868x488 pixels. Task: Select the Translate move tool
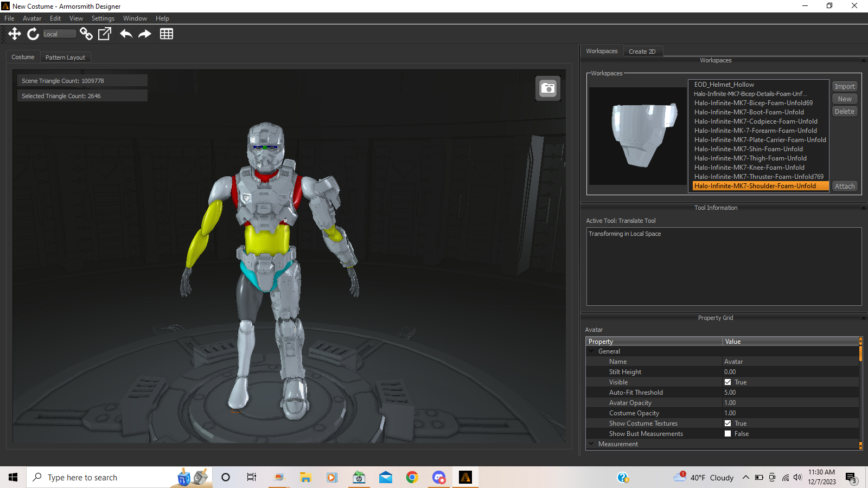pos(15,34)
